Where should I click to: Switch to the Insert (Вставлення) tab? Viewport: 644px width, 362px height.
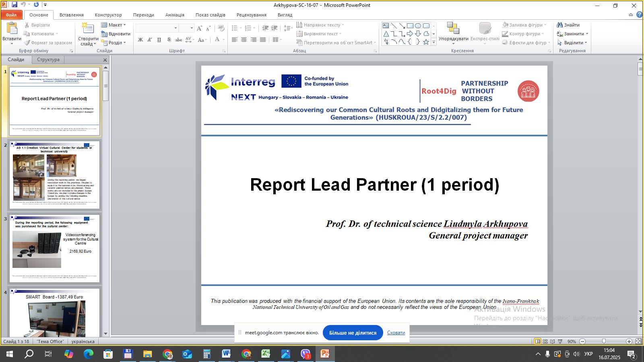pos(72,15)
